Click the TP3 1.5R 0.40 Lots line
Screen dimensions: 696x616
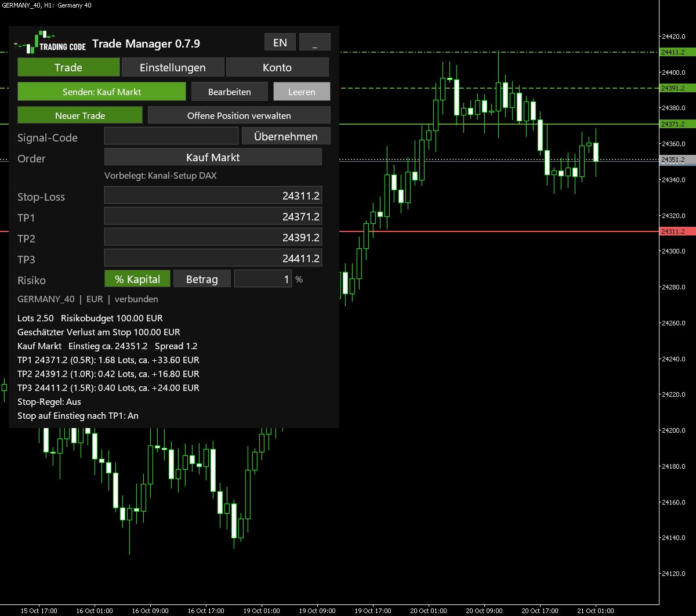coord(108,388)
